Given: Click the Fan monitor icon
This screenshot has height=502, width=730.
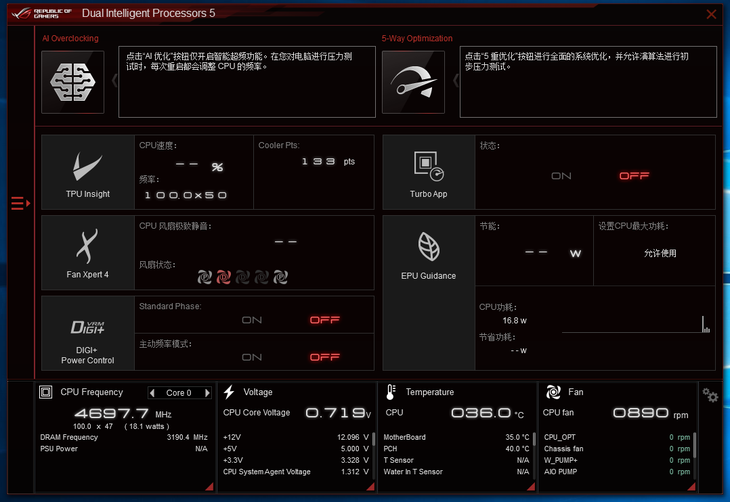Looking at the screenshot, I should (553, 392).
